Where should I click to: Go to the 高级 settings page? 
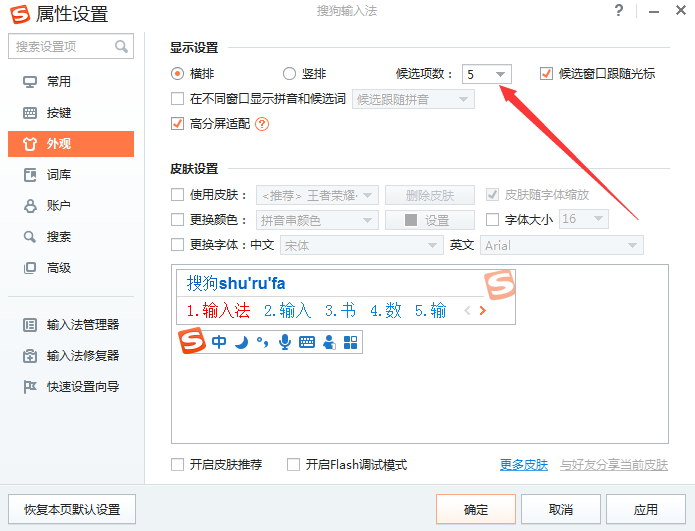click(x=71, y=268)
